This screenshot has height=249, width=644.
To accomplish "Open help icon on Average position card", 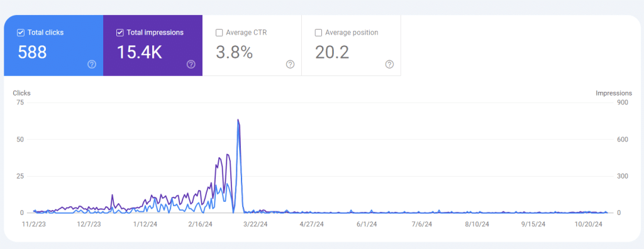I will pos(390,64).
